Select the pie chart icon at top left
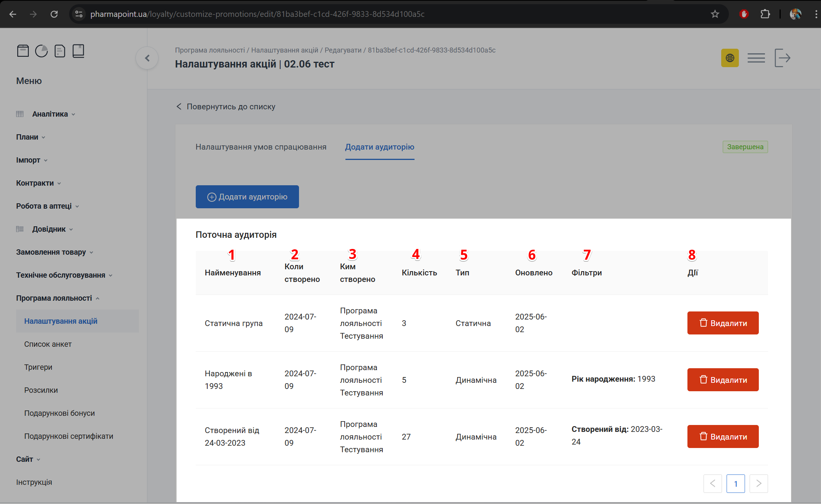This screenshot has height=504, width=821. 41,51
